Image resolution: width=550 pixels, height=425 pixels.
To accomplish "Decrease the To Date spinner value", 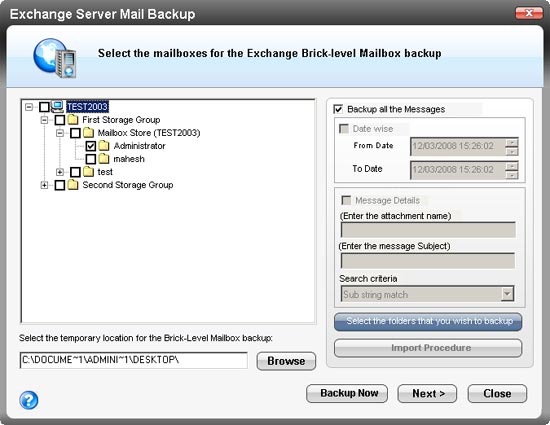I will (512, 175).
